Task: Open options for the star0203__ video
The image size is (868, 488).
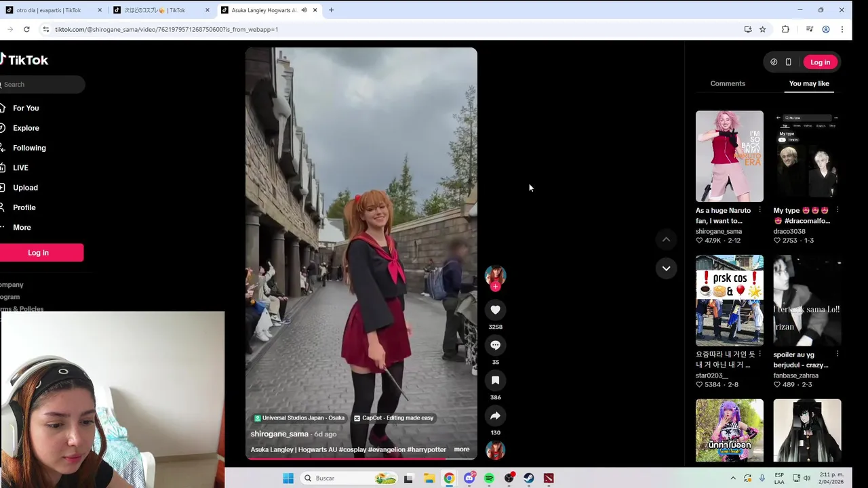Action: (759, 354)
